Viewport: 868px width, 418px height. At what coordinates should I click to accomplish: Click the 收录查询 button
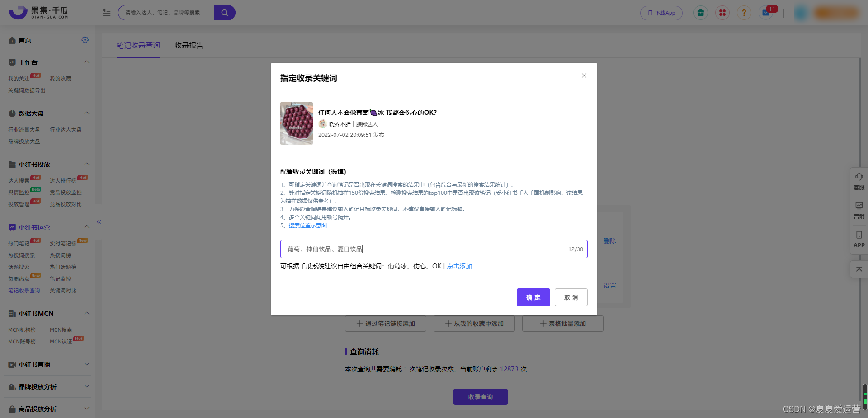(x=481, y=397)
